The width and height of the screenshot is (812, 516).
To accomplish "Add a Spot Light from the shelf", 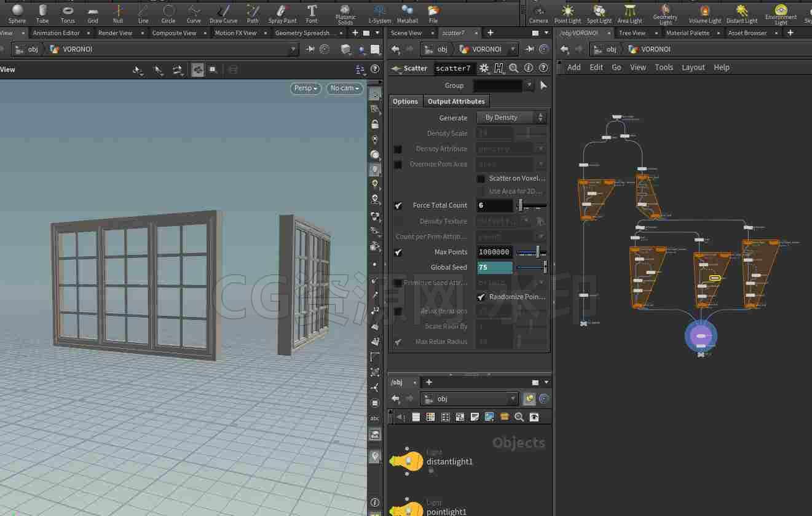I will 599,14.
